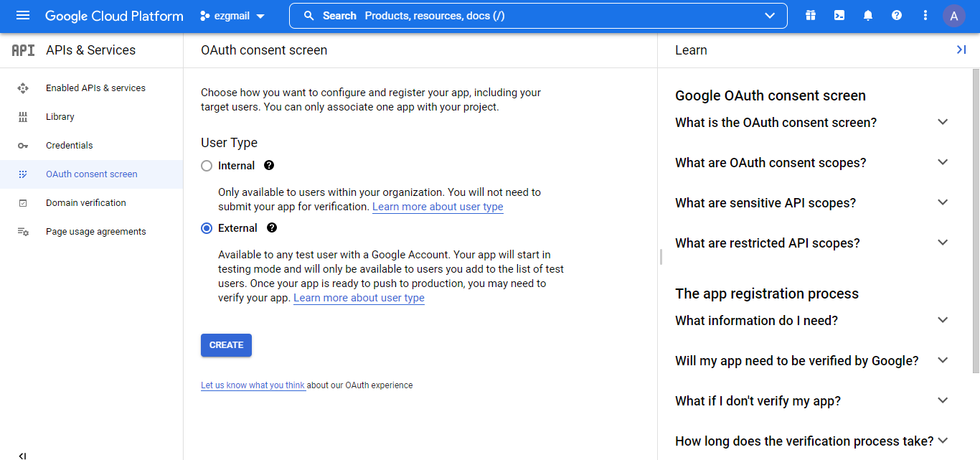
Task: Click the Learn panel title
Action: tap(691, 50)
